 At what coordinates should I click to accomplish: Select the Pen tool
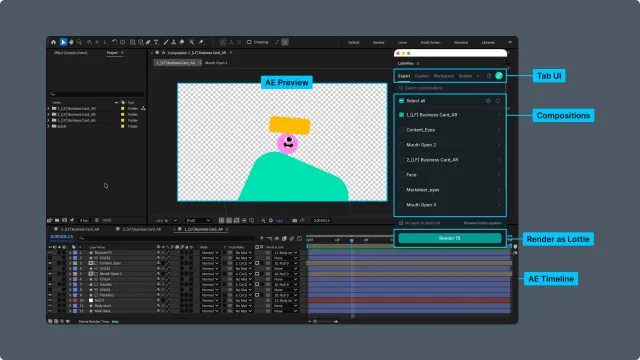pos(148,42)
